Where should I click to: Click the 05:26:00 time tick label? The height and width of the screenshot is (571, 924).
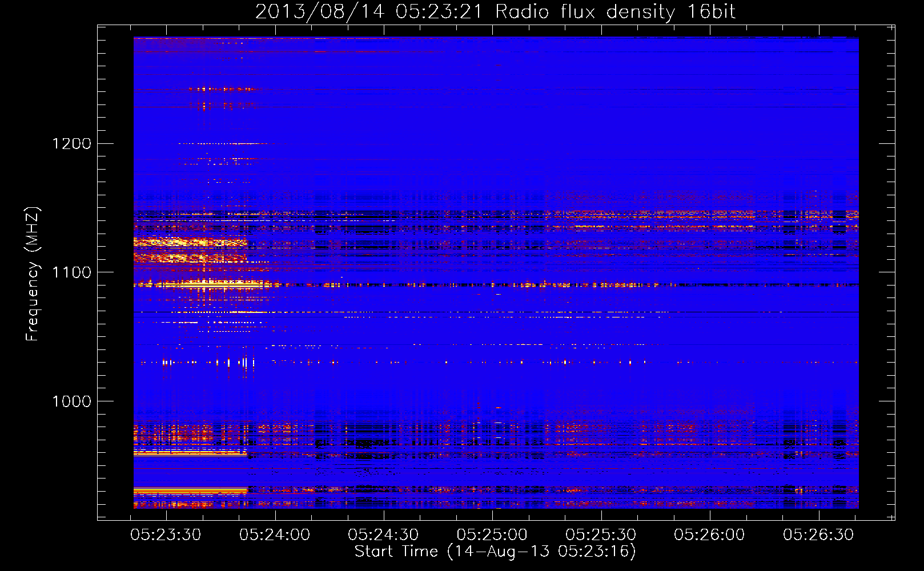click(x=709, y=535)
